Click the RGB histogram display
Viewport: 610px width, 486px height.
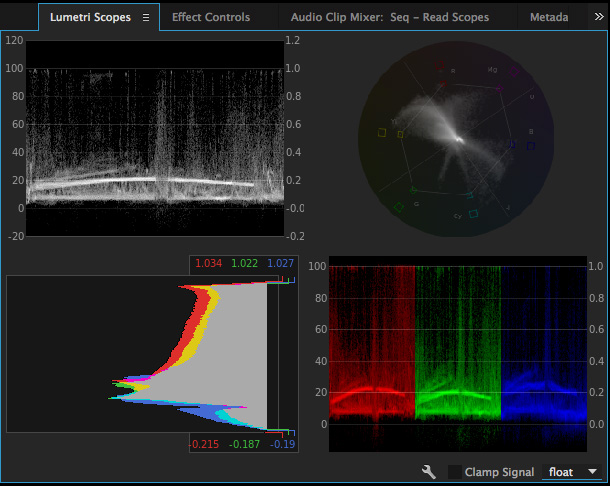(x=142, y=354)
